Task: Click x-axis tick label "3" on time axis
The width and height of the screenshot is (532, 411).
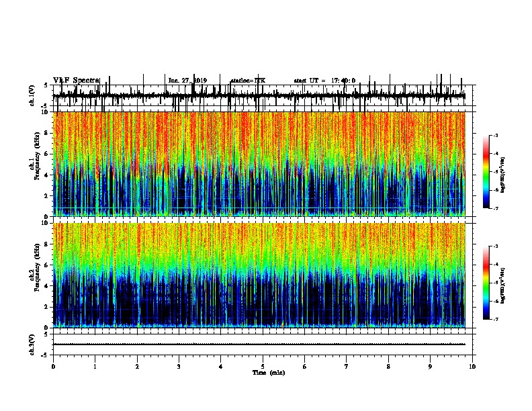Action: coord(179,367)
